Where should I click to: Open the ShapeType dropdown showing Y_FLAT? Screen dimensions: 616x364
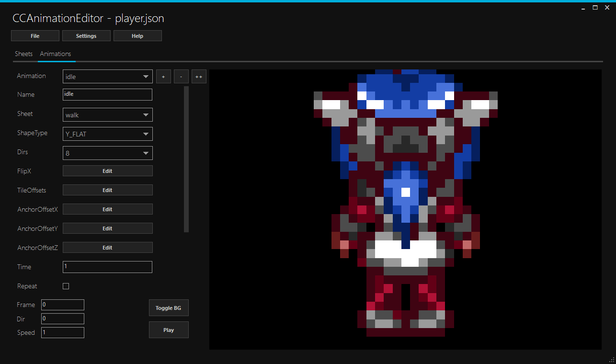[108, 134]
